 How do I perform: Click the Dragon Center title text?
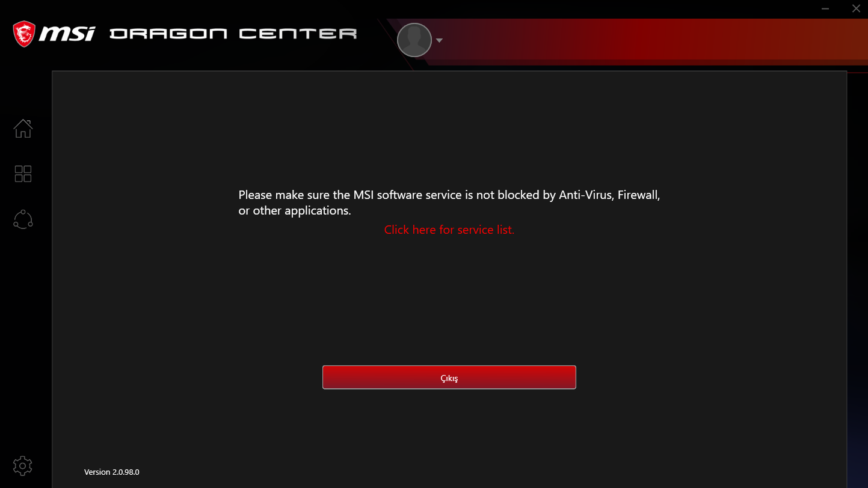(233, 34)
